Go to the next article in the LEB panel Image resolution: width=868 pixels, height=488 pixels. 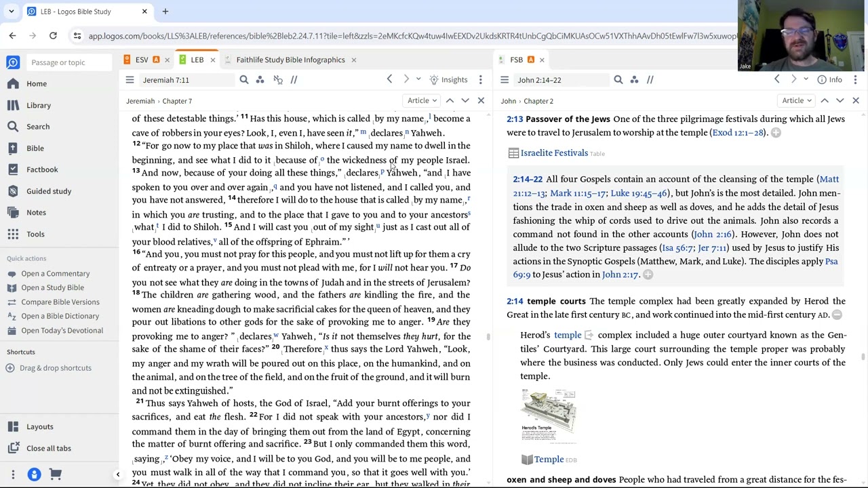465,101
